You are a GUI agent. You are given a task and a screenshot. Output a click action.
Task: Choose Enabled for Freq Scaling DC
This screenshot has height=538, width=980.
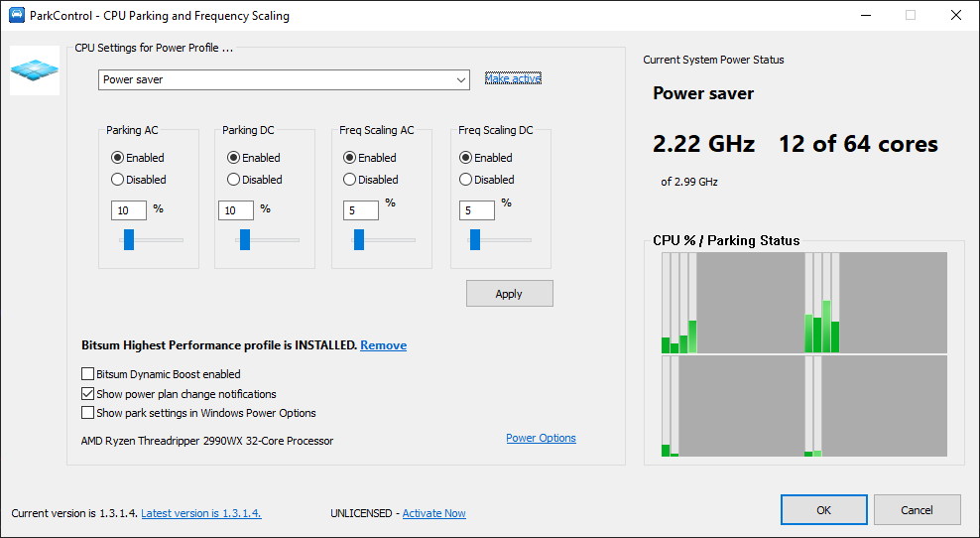point(466,158)
